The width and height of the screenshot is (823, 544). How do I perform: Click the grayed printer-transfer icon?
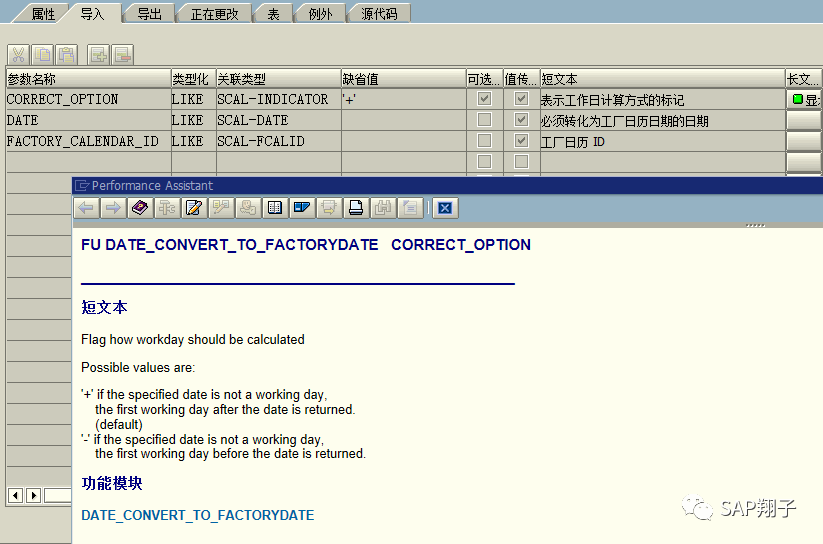coord(329,208)
